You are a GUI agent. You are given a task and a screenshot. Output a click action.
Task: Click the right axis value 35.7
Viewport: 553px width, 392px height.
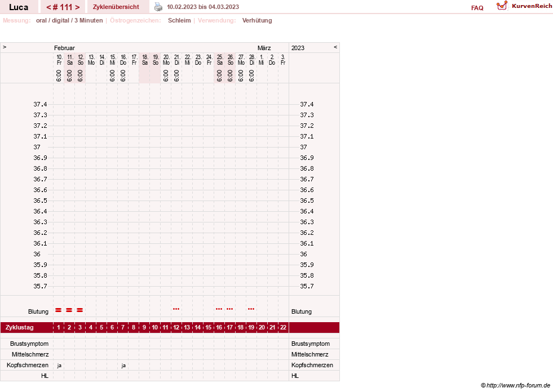click(x=307, y=286)
